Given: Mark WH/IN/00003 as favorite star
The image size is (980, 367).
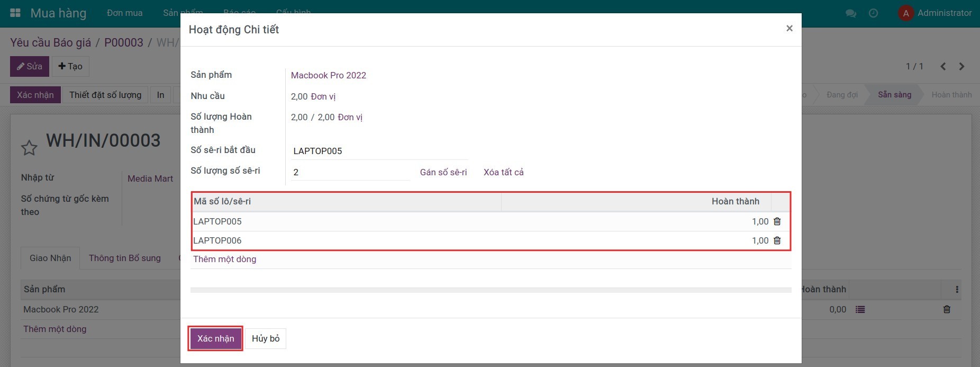Looking at the screenshot, I should [x=29, y=148].
